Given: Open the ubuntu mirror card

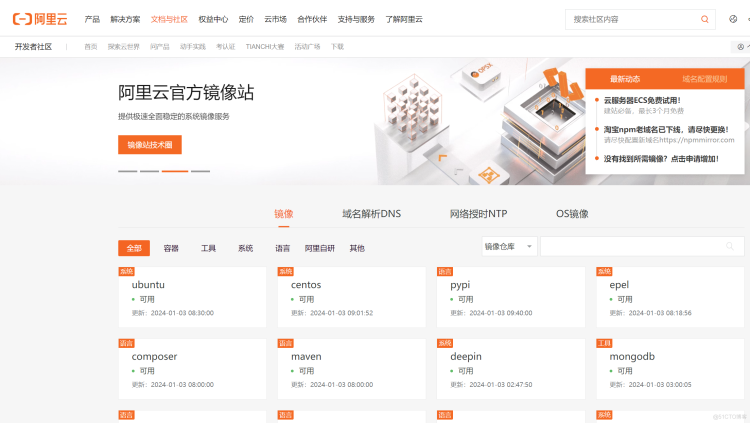Looking at the screenshot, I should 192,297.
